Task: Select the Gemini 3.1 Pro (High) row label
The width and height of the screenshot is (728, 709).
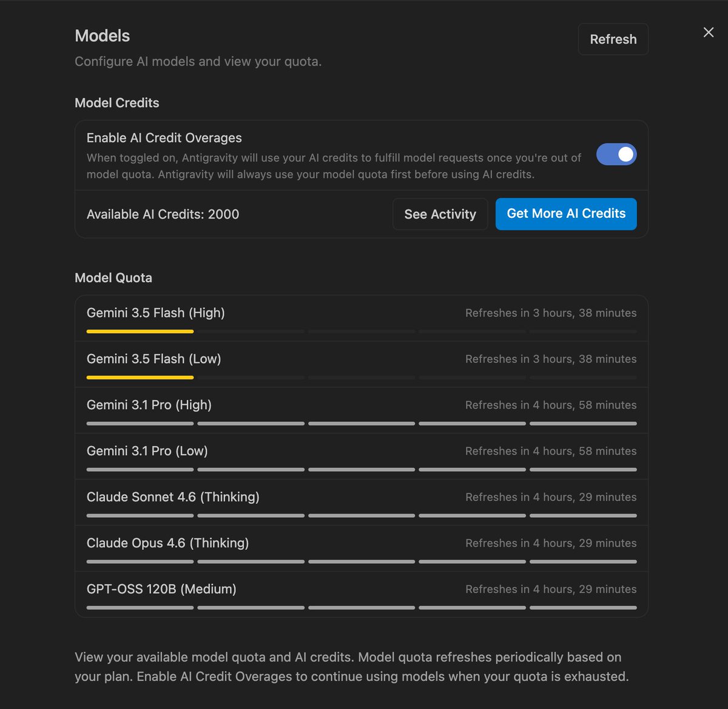Action: click(149, 405)
